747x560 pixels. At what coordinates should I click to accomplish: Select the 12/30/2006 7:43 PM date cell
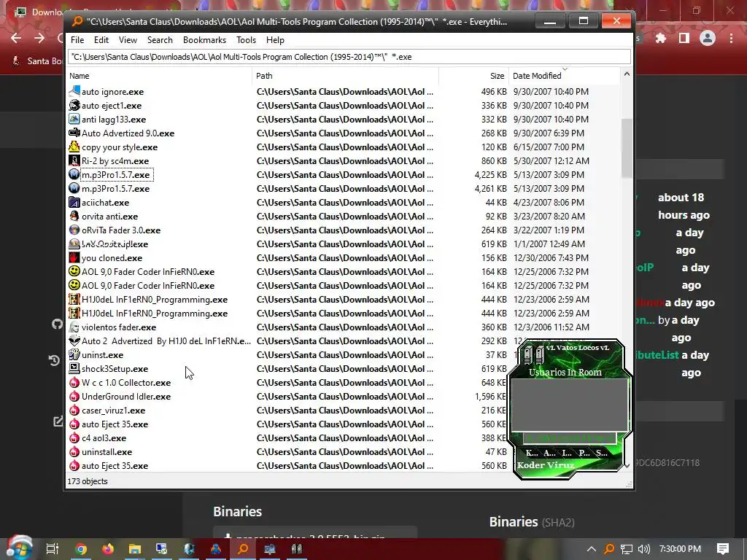(551, 257)
